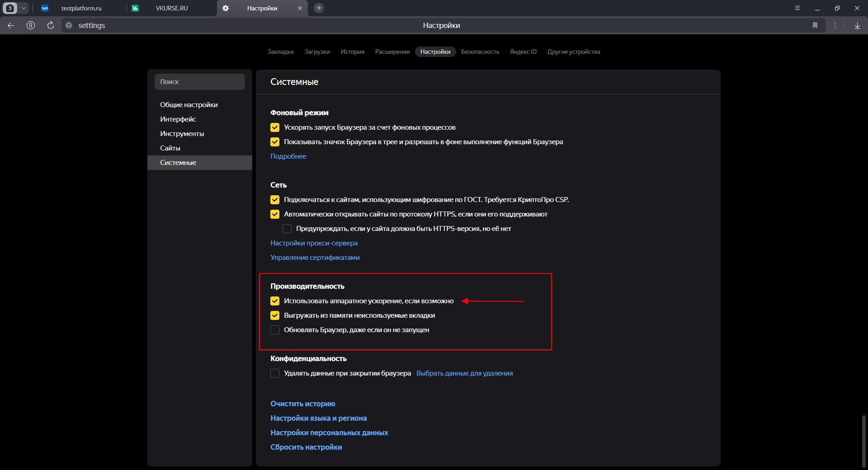Open the Загрузки section
Image resolution: width=868 pixels, height=470 pixels.
(x=317, y=52)
